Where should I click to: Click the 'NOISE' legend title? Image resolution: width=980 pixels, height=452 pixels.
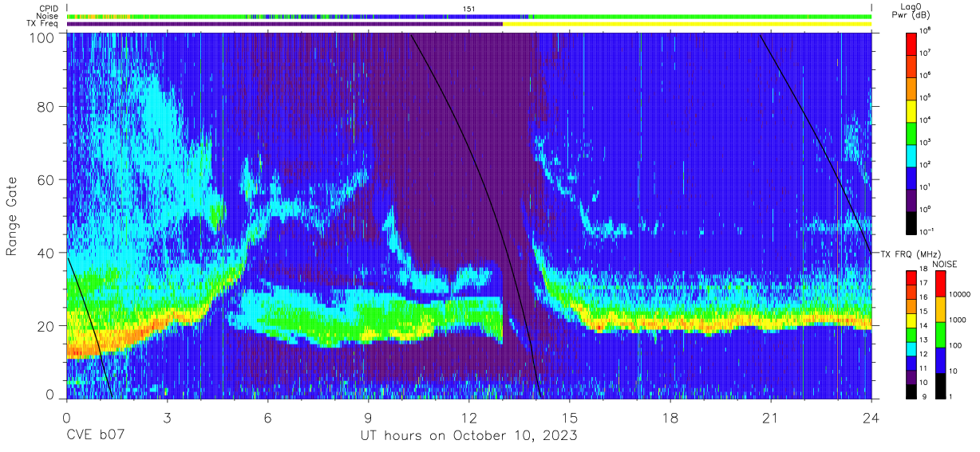pyautogui.click(x=945, y=264)
